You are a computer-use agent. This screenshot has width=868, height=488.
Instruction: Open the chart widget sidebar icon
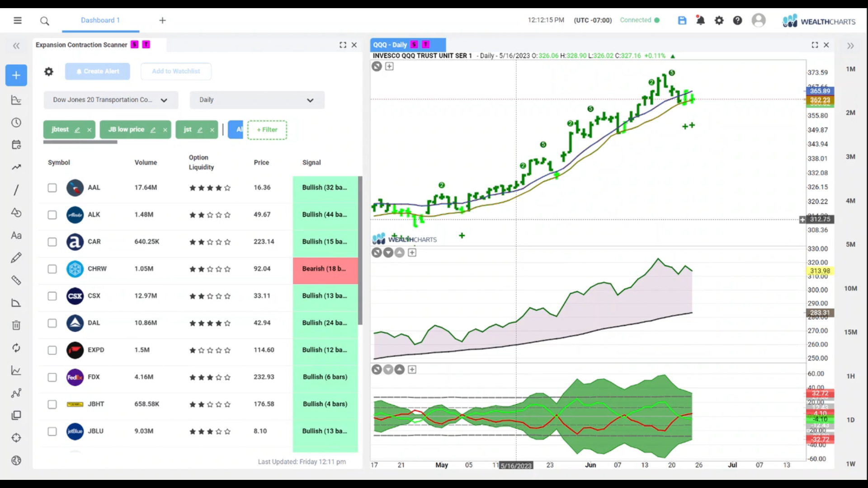pos(16,100)
